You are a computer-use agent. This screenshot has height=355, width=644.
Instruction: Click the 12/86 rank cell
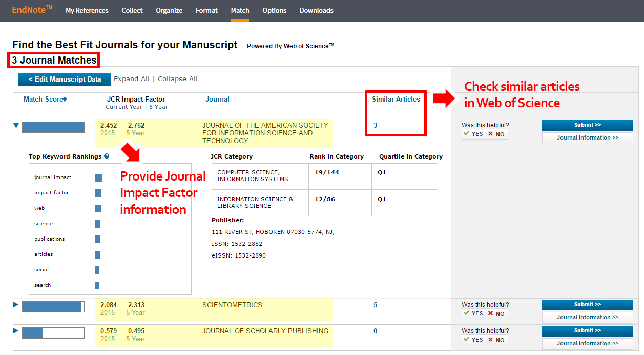point(341,203)
